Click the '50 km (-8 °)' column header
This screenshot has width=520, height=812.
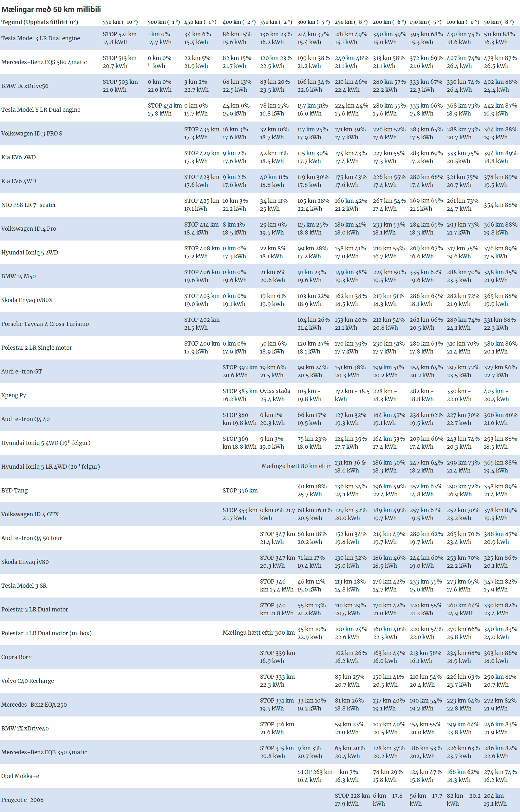pyautogui.click(x=499, y=22)
